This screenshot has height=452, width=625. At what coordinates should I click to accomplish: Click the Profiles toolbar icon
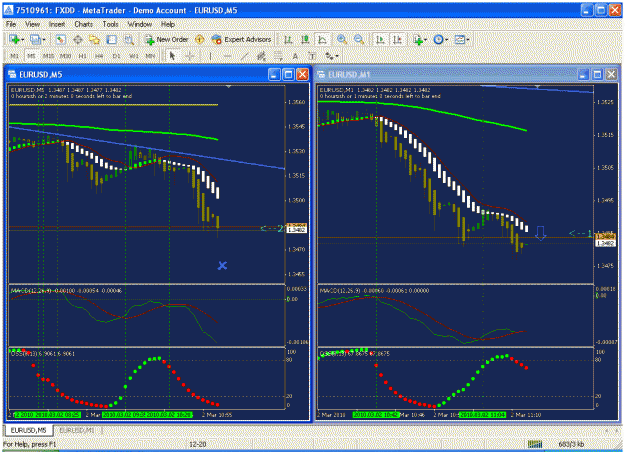click(35, 39)
